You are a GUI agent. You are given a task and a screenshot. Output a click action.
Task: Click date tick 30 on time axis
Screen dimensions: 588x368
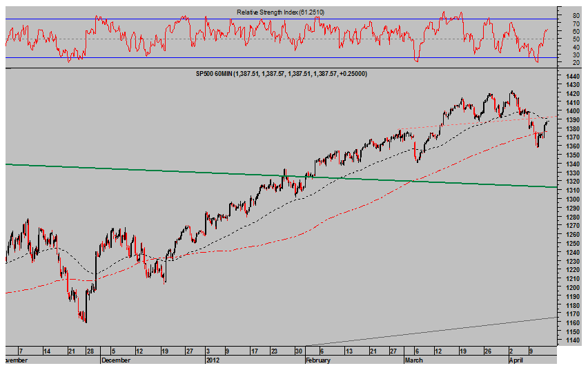coord(299,351)
